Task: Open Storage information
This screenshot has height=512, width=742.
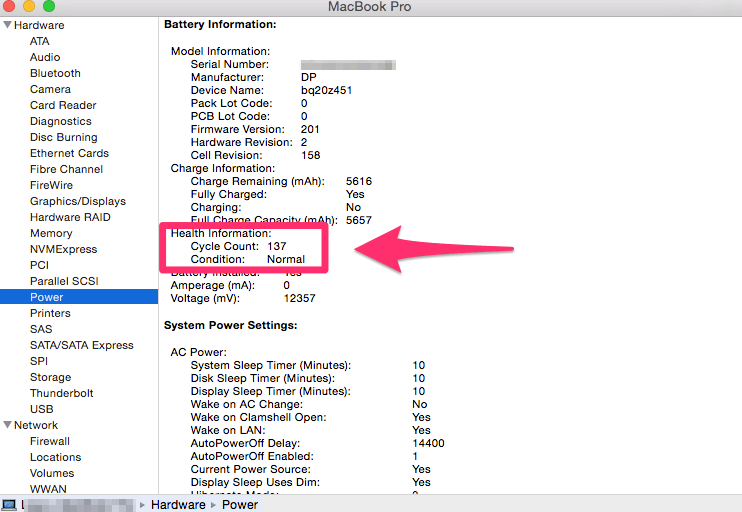Action: [50, 377]
